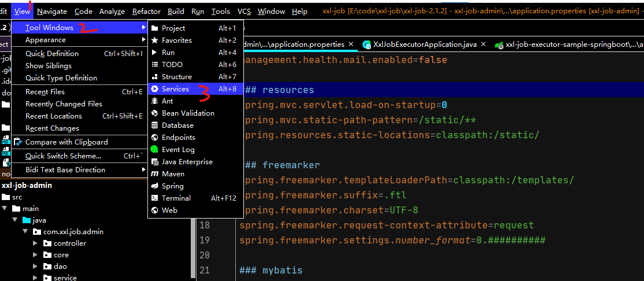
Task: Click the Database cylinder icon
Action: tap(155, 125)
